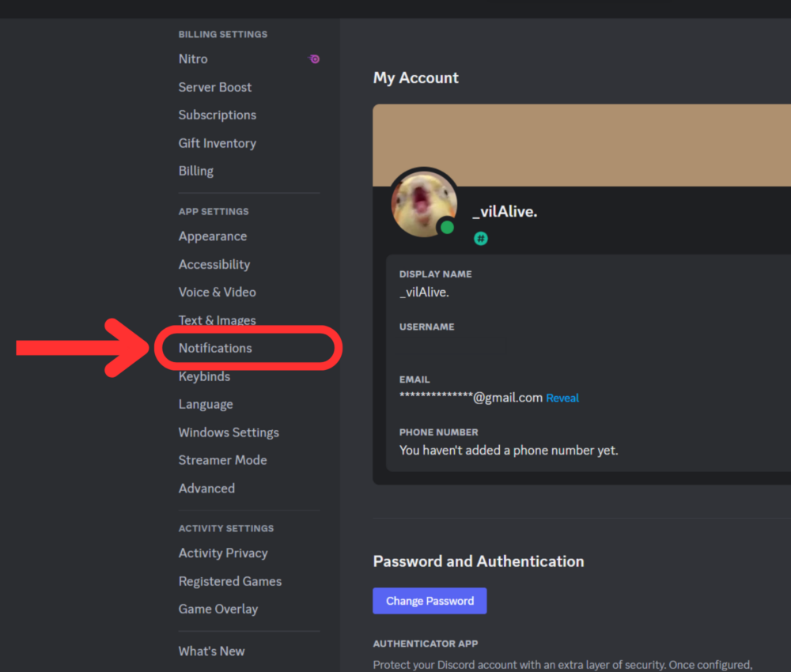Open Text & Images settings
Image resolution: width=791 pixels, height=672 pixels.
(217, 320)
